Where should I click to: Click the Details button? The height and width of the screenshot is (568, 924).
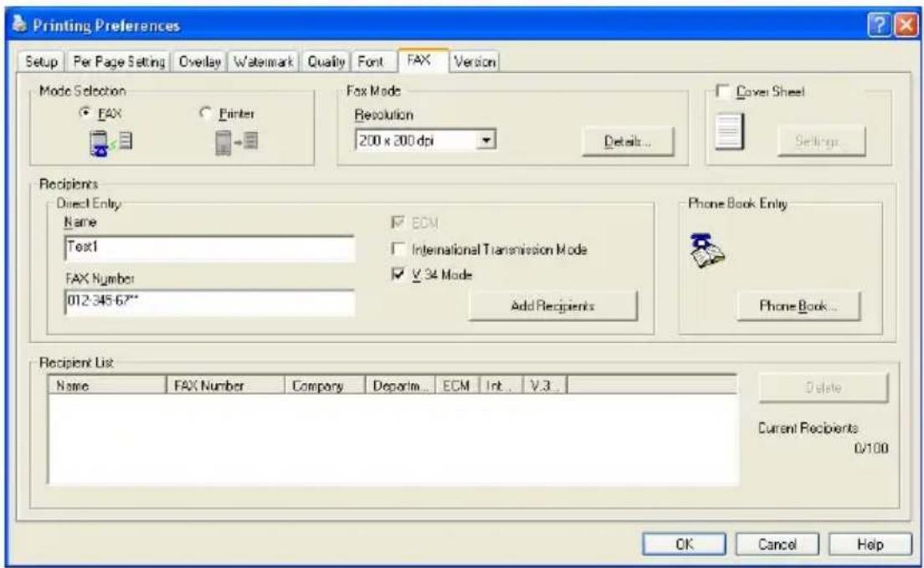tap(628, 141)
